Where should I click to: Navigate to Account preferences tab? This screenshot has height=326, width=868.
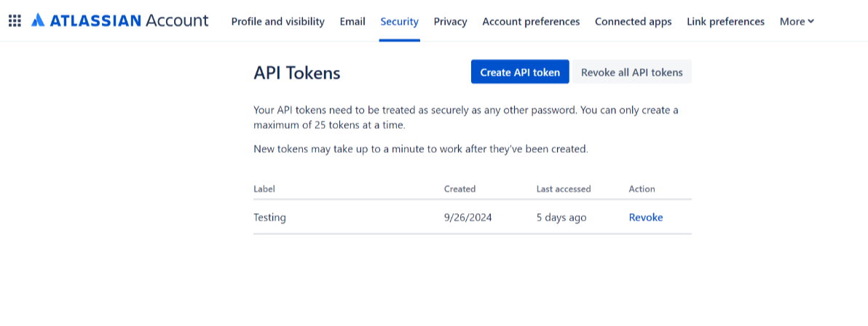(531, 22)
